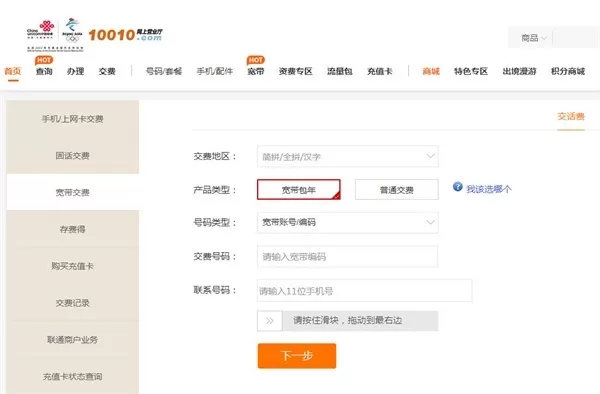Click the HOT badge above 查询

tap(44, 60)
